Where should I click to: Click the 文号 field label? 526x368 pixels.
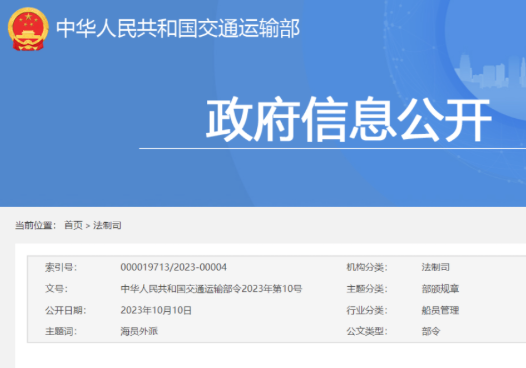coord(56,289)
